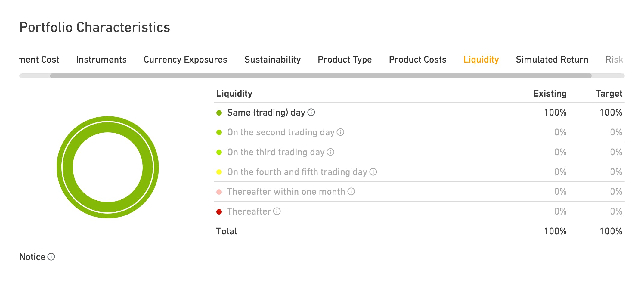
Task: Open info icon beside Same (trading) day
Action: 311,113
